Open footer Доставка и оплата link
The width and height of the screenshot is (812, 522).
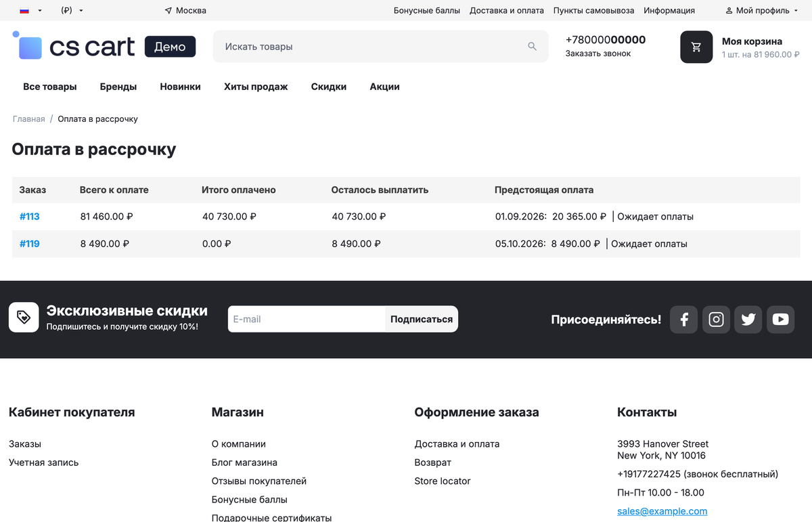tap(457, 444)
